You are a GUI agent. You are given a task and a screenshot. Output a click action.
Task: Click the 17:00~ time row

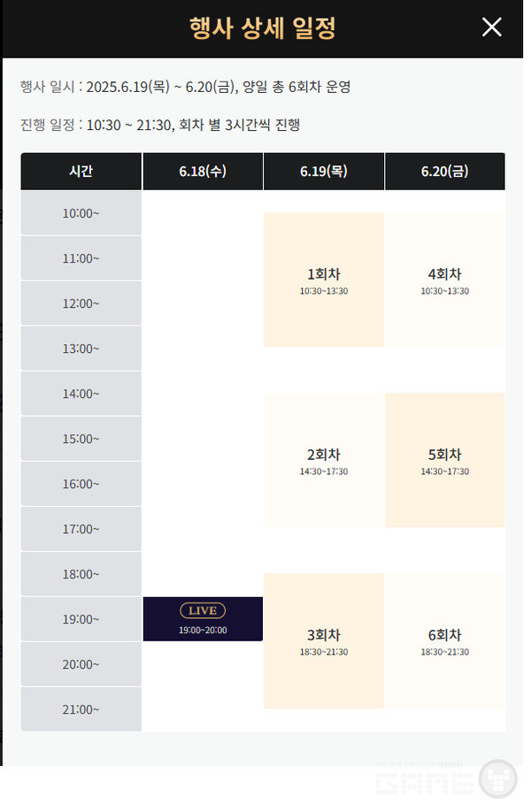click(x=81, y=529)
